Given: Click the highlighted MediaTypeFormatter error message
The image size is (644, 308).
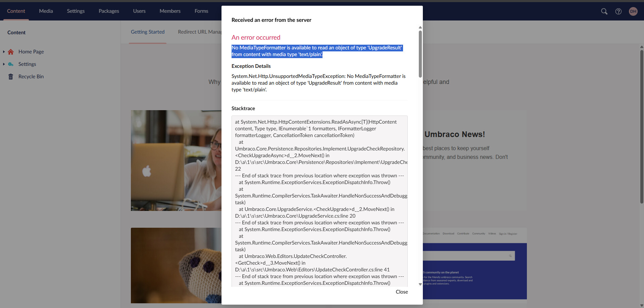Looking at the screenshot, I should click(317, 51).
